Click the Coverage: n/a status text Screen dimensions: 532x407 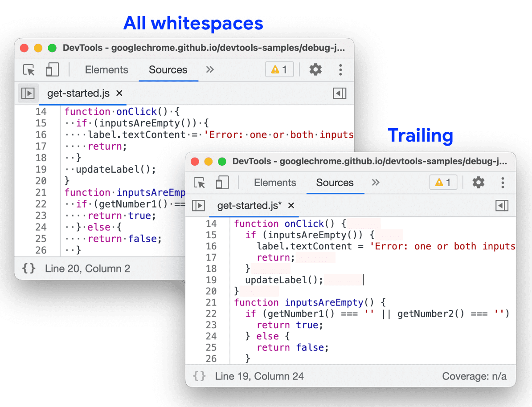[x=474, y=376]
